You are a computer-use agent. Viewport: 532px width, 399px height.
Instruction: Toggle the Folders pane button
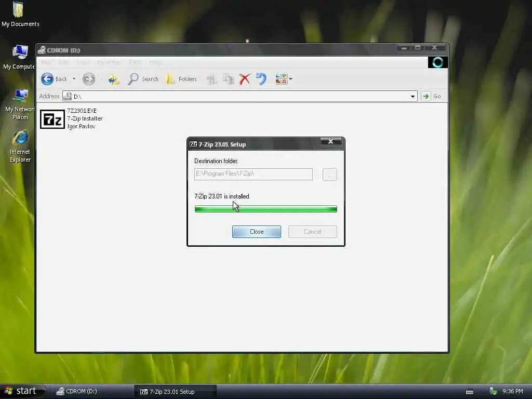pyautogui.click(x=181, y=79)
